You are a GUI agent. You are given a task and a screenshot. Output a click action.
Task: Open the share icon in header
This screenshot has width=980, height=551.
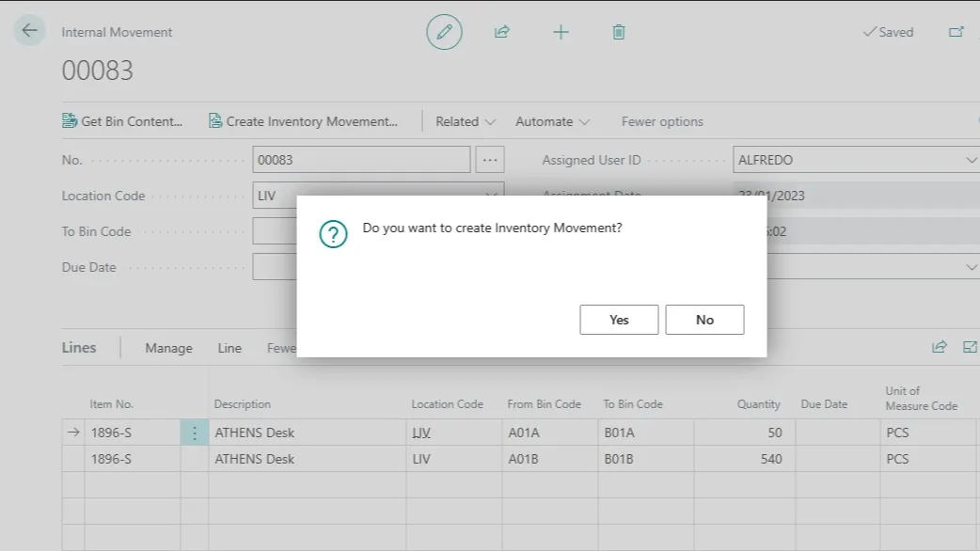coord(502,32)
